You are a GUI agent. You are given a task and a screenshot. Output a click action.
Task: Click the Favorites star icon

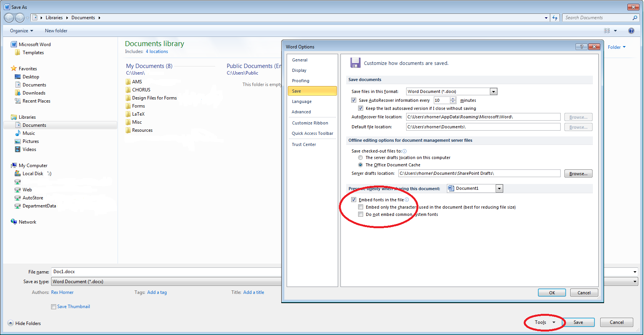[14, 69]
